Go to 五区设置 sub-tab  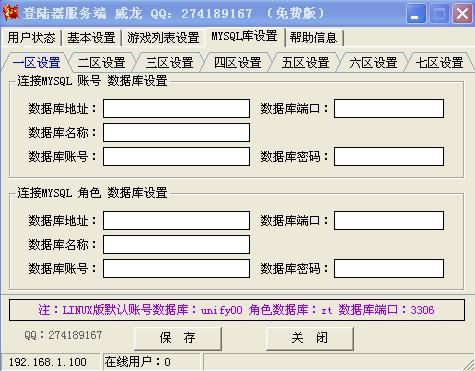coord(305,63)
